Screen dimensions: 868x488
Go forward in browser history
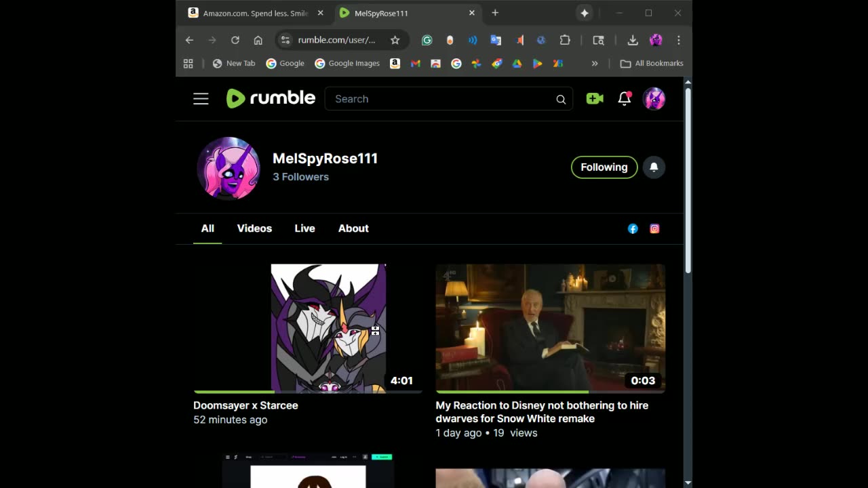click(x=212, y=40)
